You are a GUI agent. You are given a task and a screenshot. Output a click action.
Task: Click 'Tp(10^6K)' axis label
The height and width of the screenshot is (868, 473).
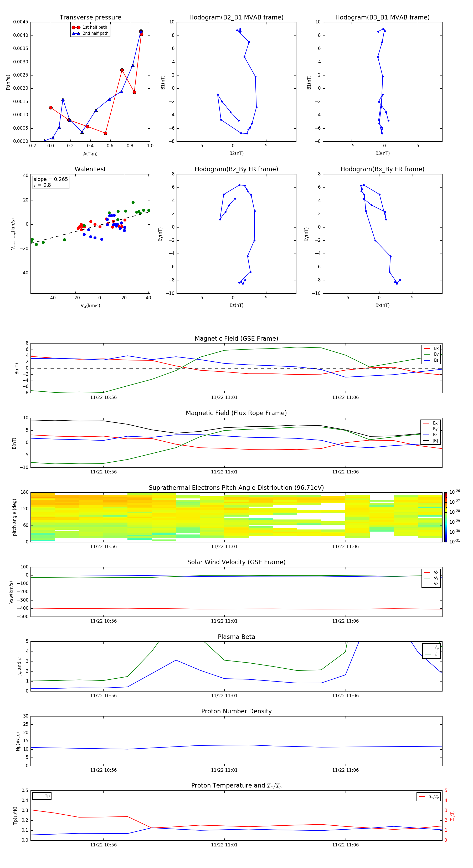click(x=15, y=815)
